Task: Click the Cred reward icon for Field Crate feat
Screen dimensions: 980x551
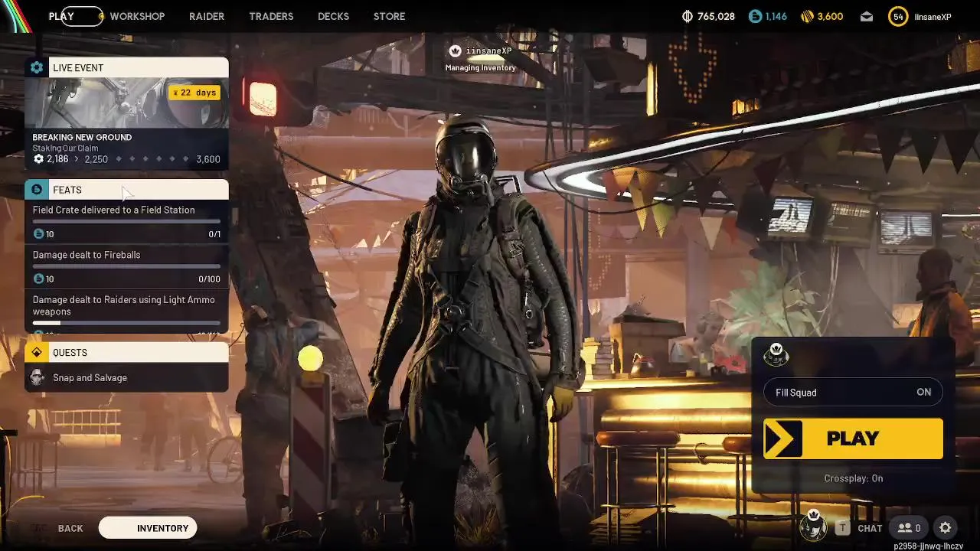Action: 38,233
